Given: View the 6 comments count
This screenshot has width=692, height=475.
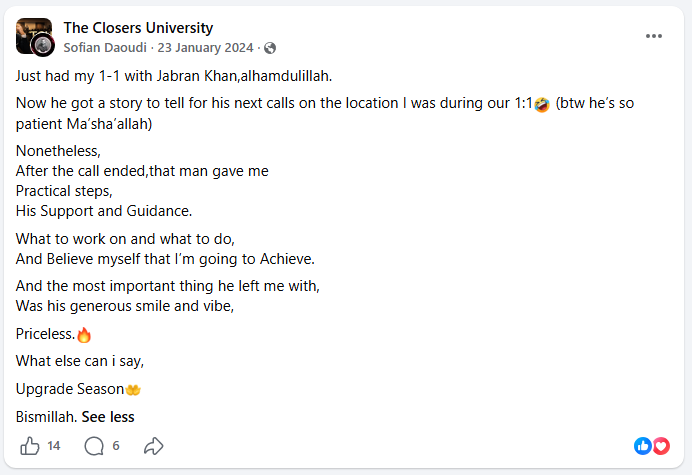Looking at the screenshot, I should coord(116,446).
